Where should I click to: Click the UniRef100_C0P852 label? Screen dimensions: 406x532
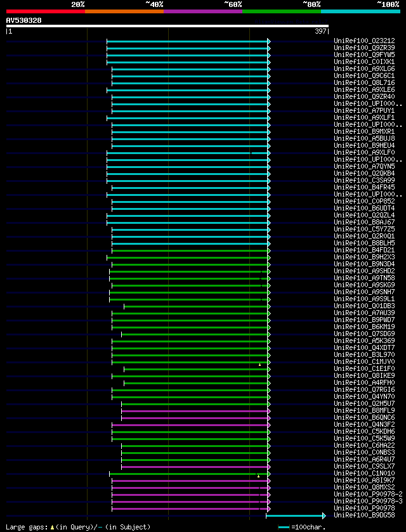pyautogui.click(x=364, y=202)
